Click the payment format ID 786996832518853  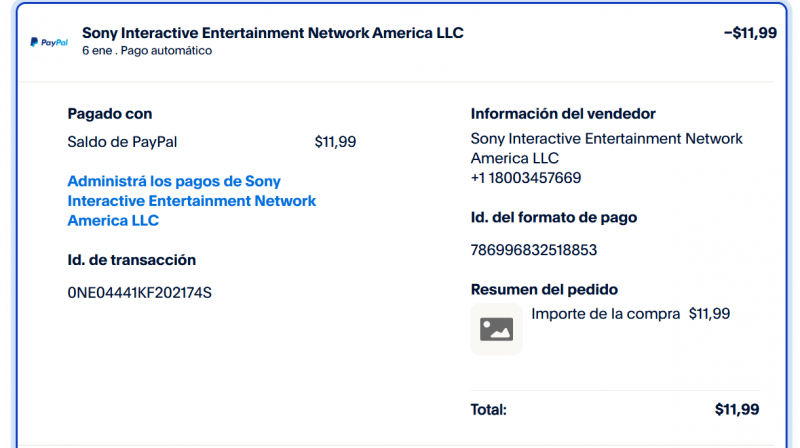click(533, 249)
